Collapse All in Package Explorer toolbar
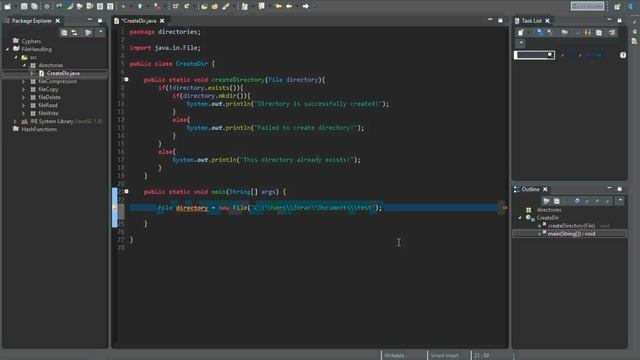 point(64,33)
